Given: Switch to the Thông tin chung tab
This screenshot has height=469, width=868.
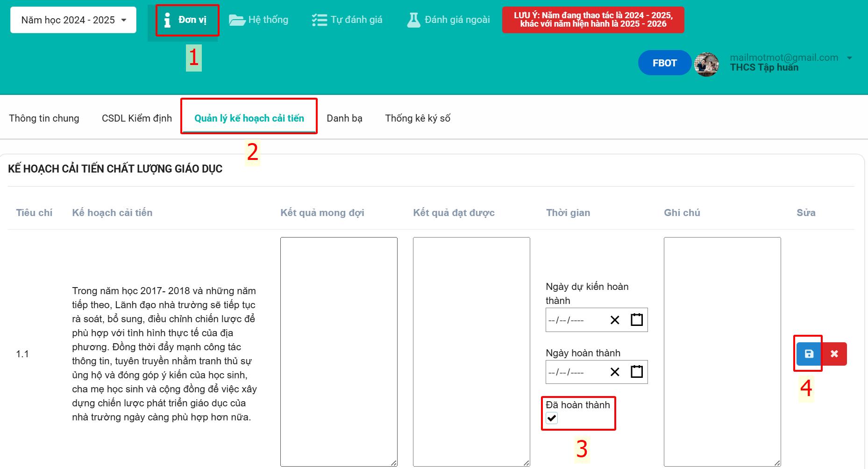Looking at the screenshot, I should 44,118.
